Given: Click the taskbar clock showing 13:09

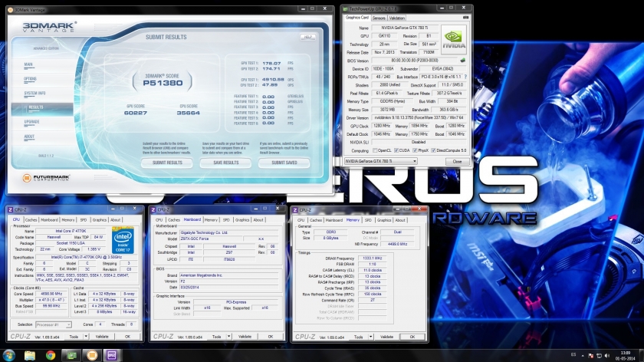Looking at the screenshot, I should (625, 355).
